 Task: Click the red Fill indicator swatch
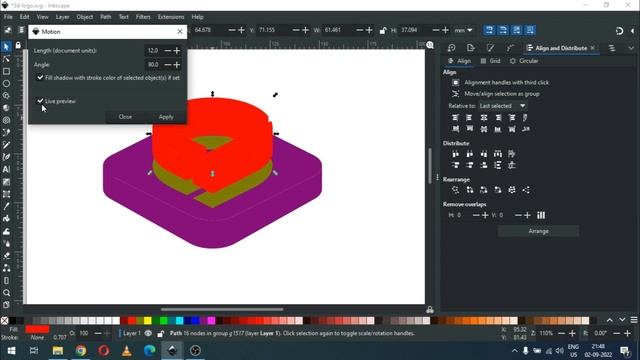click(37, 329)
